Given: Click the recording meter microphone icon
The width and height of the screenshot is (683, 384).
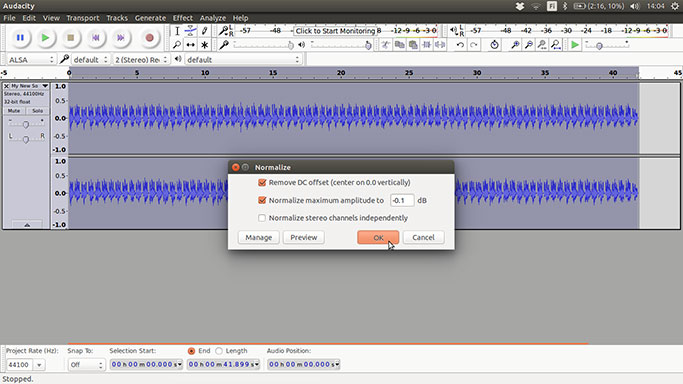Looking at the screenshot, I should coord(223,30).
